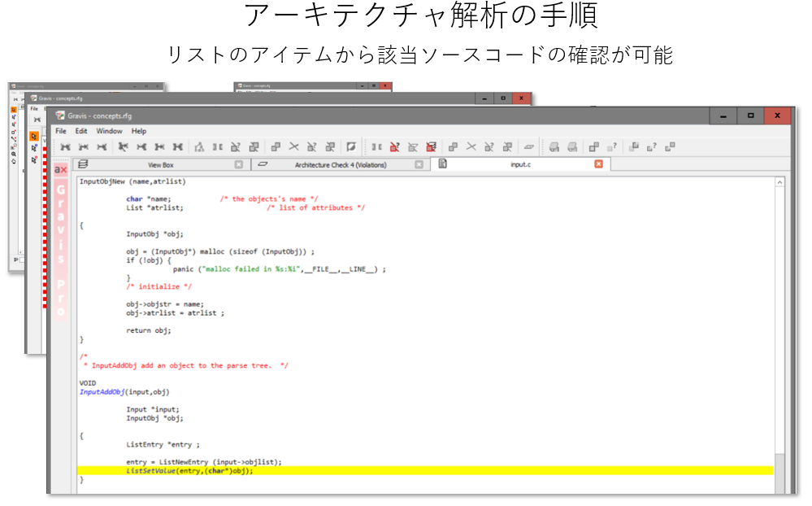Open the File menu
This screenshot has height=506, width=812.
coord(61,131)
